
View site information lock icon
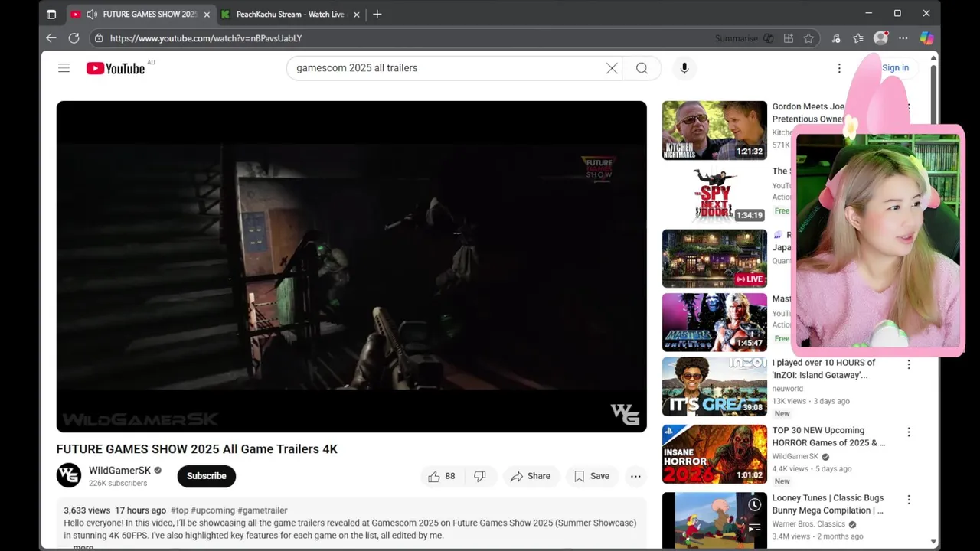(x=99, y=38)
